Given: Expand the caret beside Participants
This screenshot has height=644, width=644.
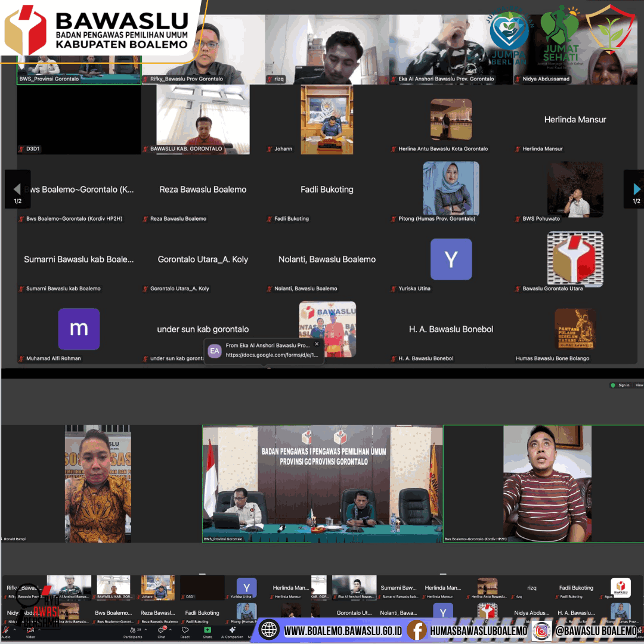Looking at the screenshot, I should click(145, 629).
